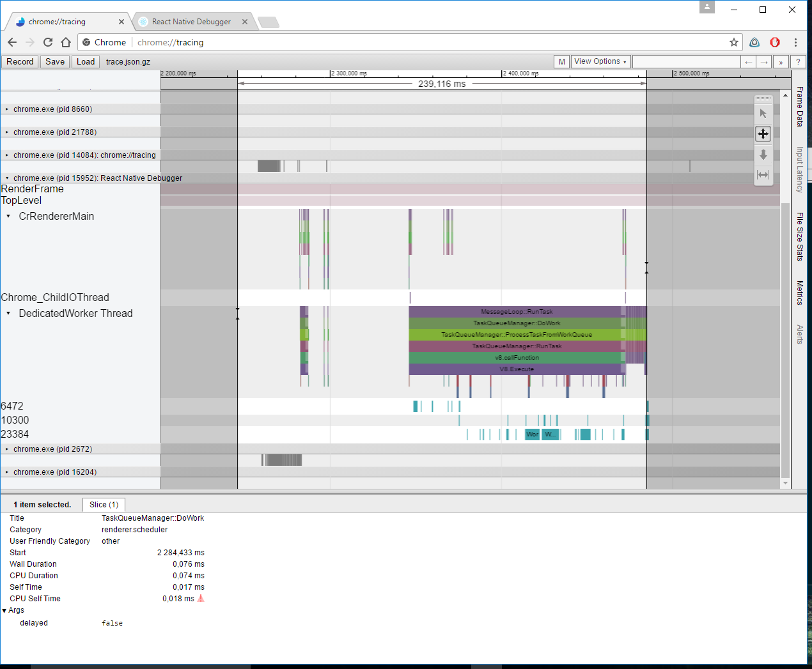Open the blue droplet extension icon

point(754,42)
